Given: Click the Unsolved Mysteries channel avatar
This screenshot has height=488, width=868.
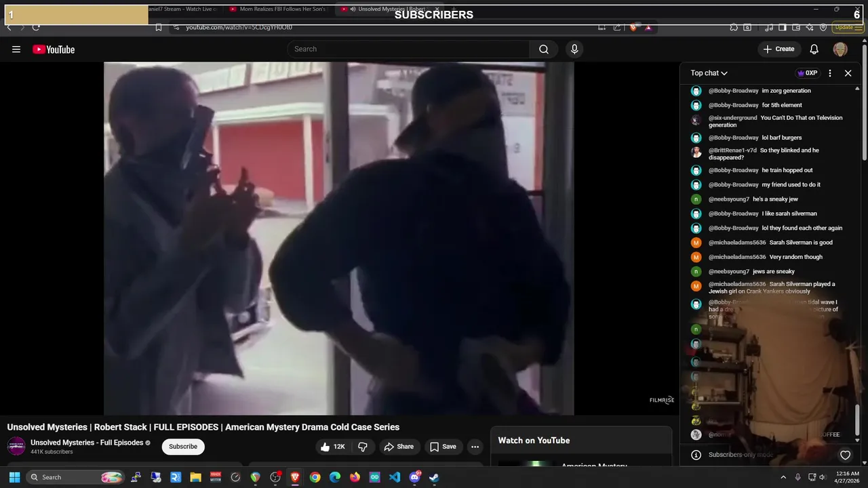Looking at the screenshot, I should [x=16, y=446].
